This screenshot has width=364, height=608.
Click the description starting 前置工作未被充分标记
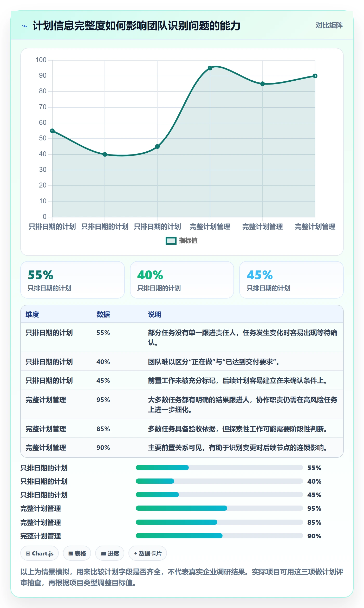[237, 380]
